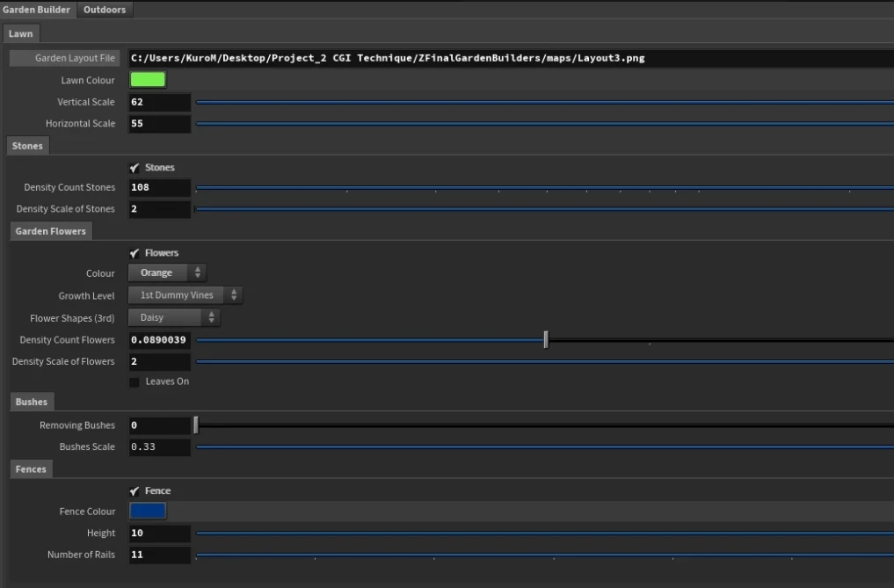
Task: Select the Garden Flowers section tab
Action: [x=51, y=231]
